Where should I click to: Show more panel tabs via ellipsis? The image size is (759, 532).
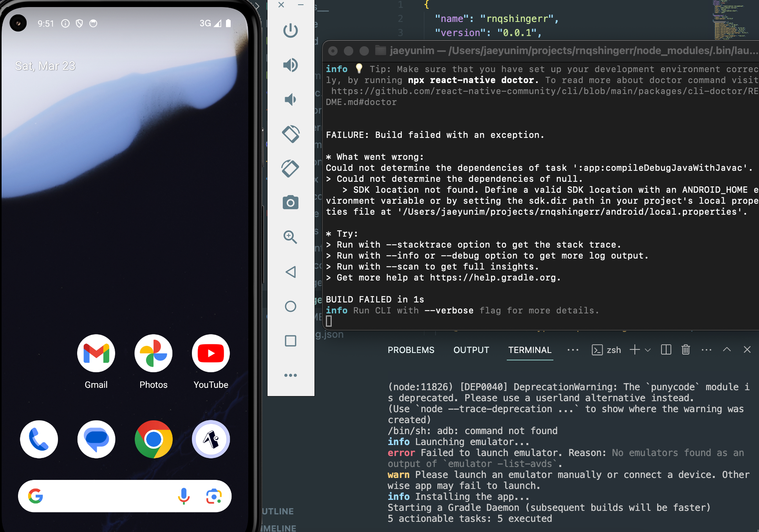[x=573, y=350]
